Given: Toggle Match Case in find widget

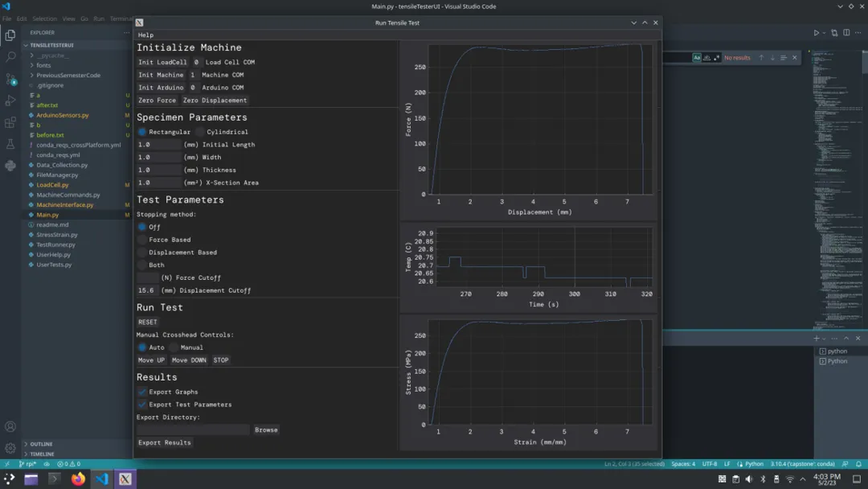Looking at the screenshot, I should point(697,58).
